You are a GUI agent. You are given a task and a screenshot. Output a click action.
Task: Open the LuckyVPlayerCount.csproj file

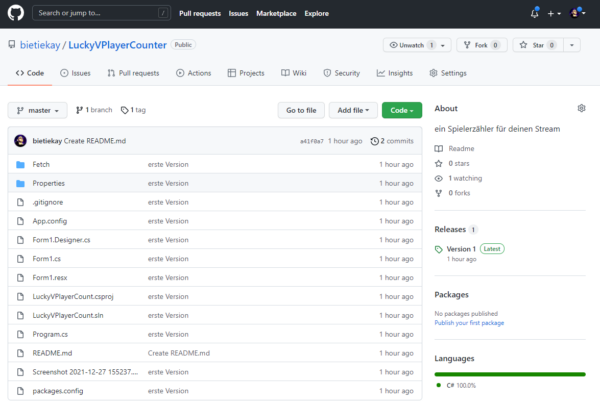tap(73, 297)
